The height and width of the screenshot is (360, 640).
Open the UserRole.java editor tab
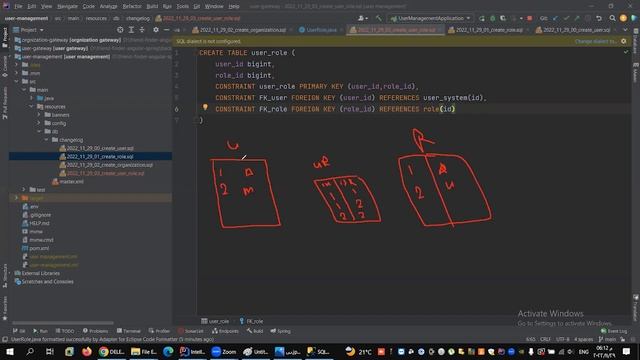point(321,30)
